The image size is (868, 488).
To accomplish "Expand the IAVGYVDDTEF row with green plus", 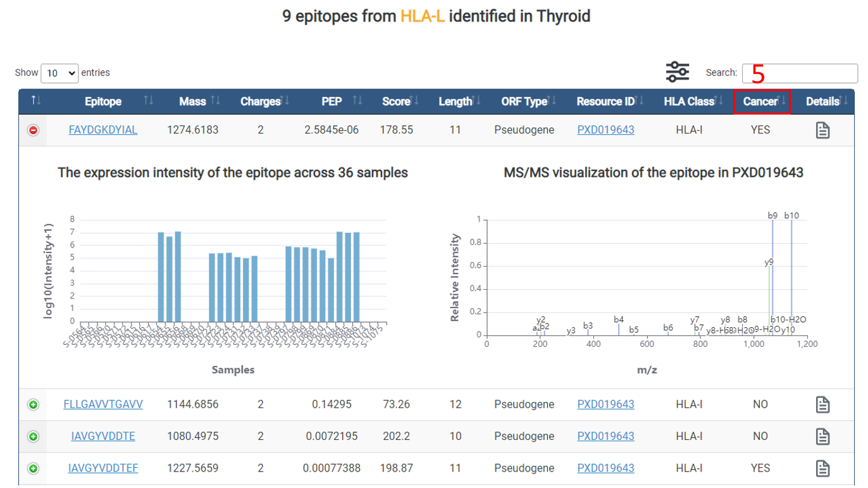I will [x=34, y=468].
